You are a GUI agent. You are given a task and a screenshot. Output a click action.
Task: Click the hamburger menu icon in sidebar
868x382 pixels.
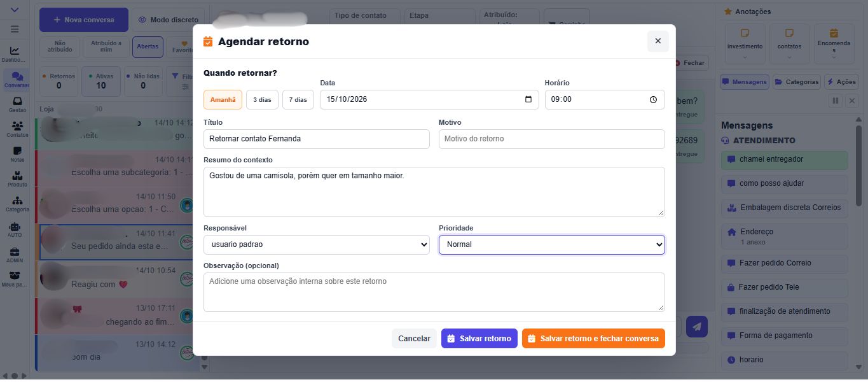tap(15, 29)
